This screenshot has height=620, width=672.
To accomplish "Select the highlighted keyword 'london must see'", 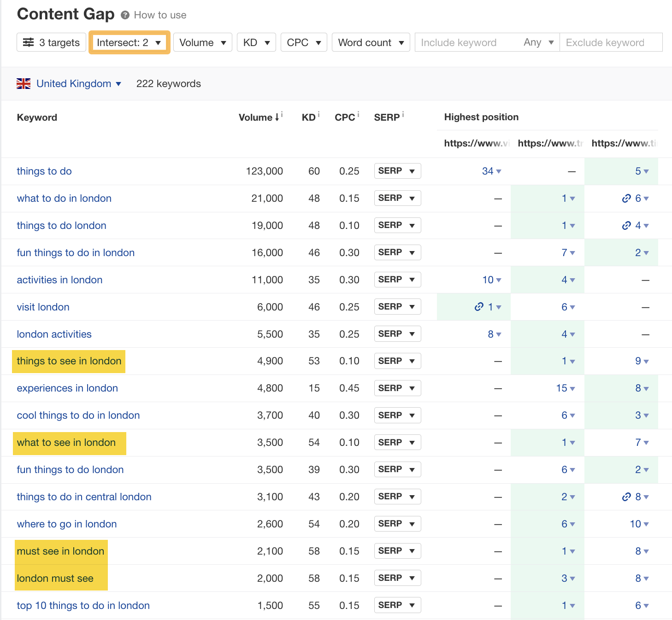I will tap(55, 578).
